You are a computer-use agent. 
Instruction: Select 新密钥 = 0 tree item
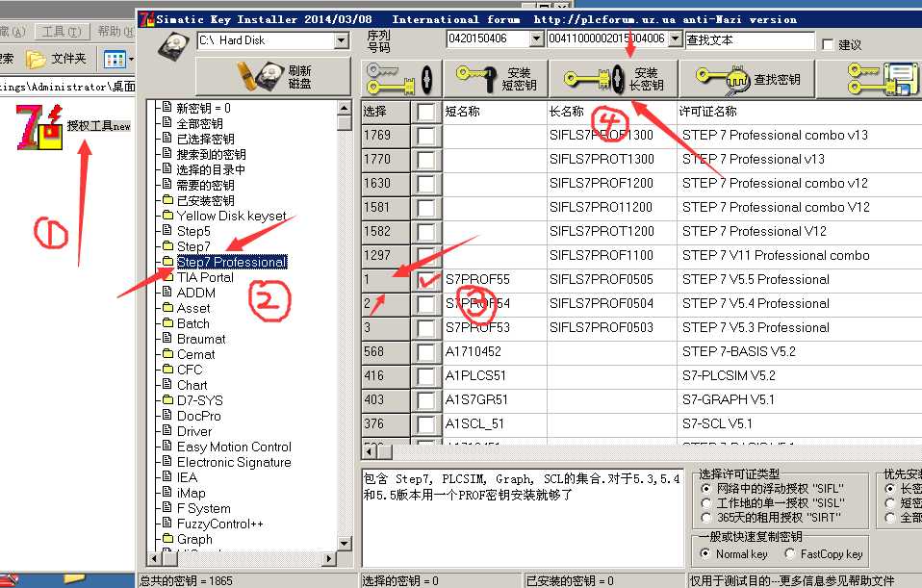[x=203, y=108]
